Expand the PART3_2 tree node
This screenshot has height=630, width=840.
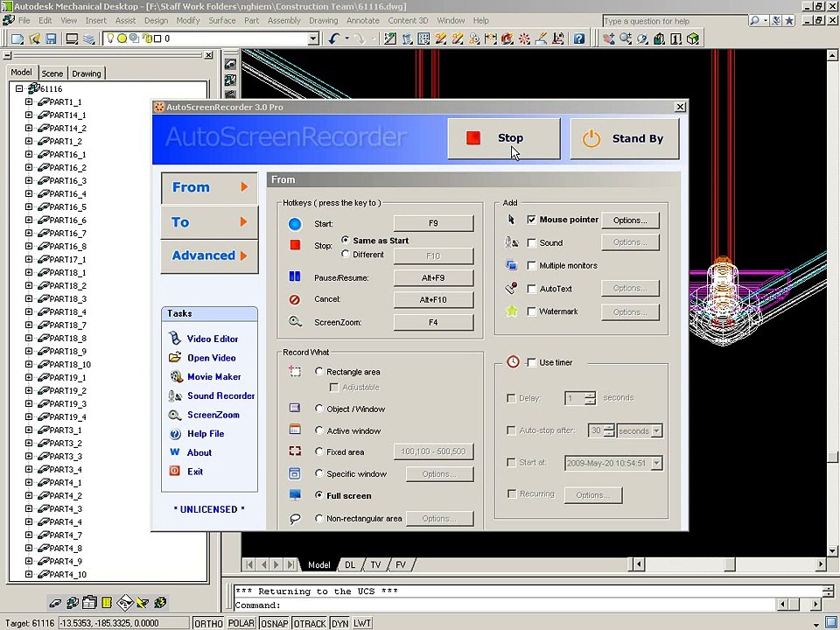pos(29,443)
